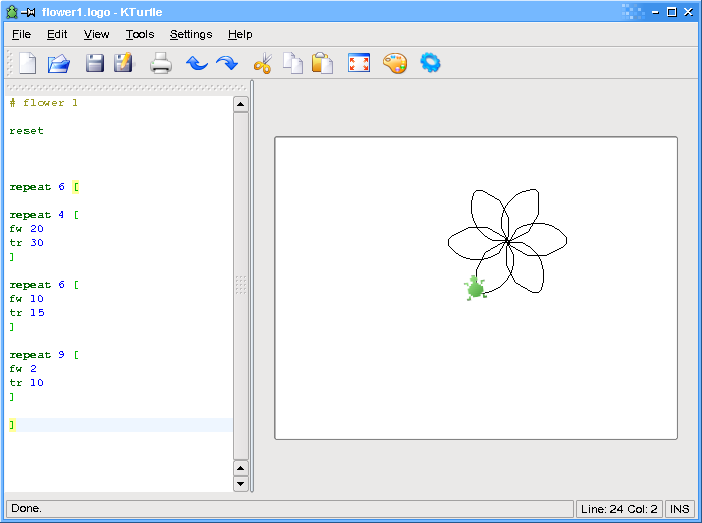Click the editor scrollbar up arrow at top
Screen dimensions: 702x523
(x=240, y=104)
